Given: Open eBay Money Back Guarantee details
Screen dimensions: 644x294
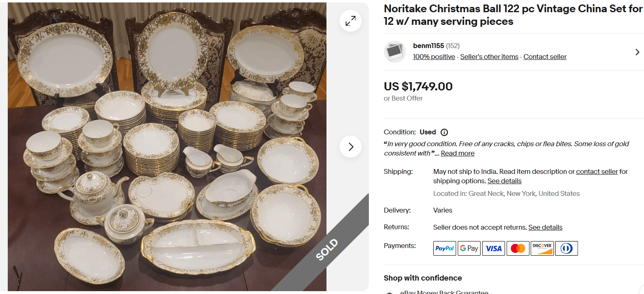Looking at the screenshot, I should click(443, 292).
